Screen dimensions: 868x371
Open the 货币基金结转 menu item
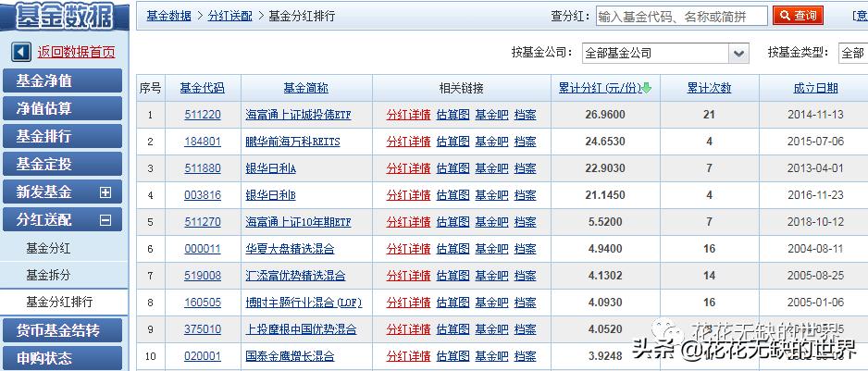click(x=62, y=331)
